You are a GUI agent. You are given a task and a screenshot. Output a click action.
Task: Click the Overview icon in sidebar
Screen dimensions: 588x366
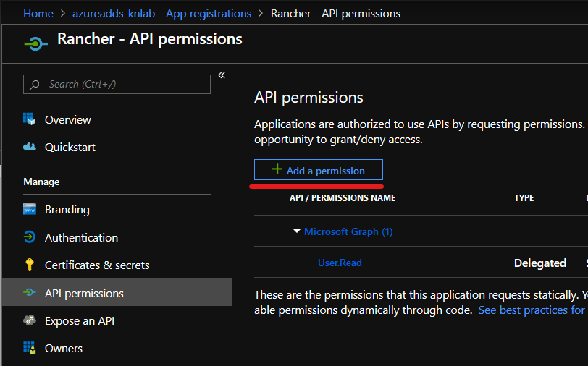29,119
